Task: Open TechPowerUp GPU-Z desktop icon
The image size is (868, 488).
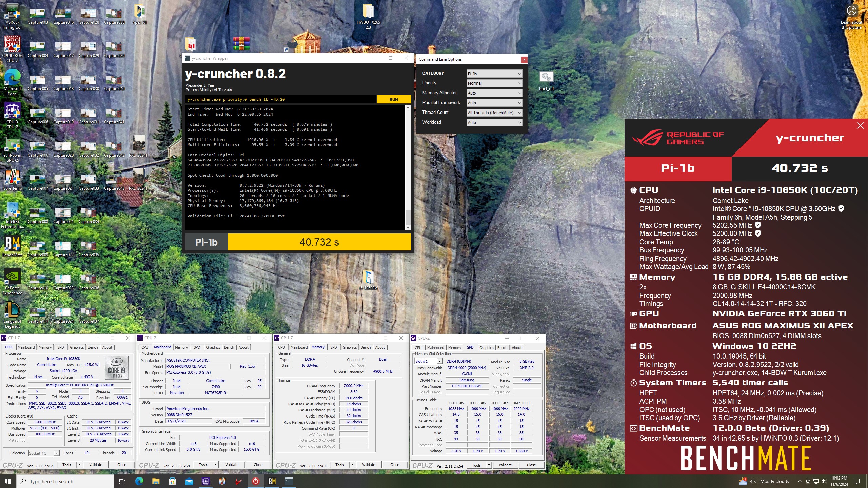Action: pyautogui.click(x=13, y=149)
